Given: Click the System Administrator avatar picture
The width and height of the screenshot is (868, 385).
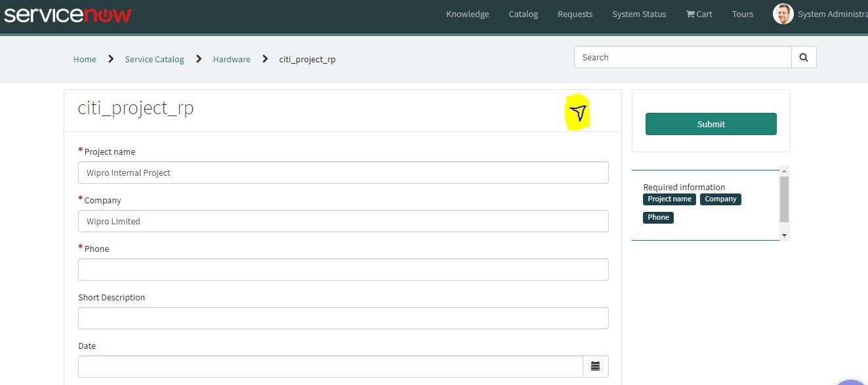Looking at the screenshot, I should coord(783,14).
